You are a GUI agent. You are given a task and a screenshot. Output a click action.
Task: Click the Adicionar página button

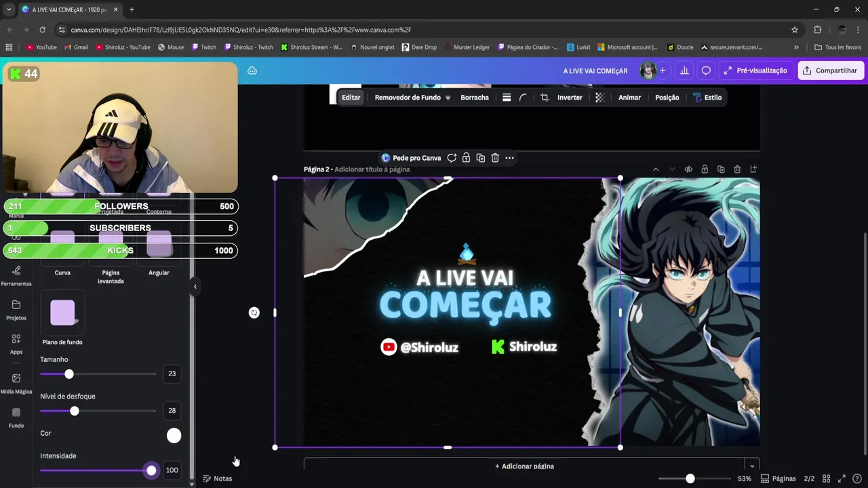pyautogui.click(x=524, y=466)
